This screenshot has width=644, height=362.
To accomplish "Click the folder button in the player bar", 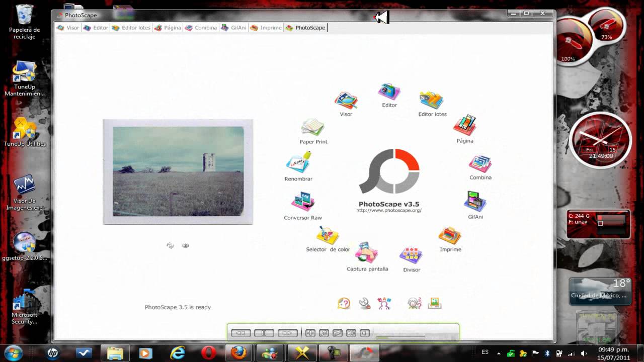I will point(338,333).
